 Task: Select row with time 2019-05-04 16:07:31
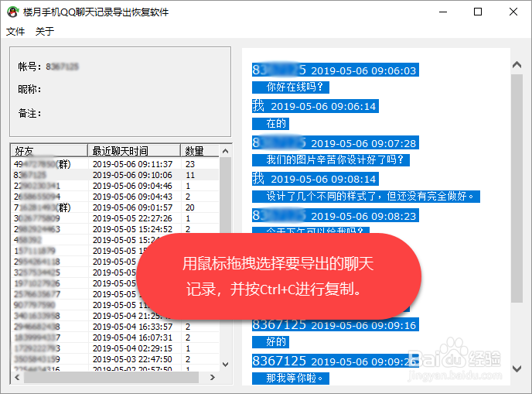115,337
